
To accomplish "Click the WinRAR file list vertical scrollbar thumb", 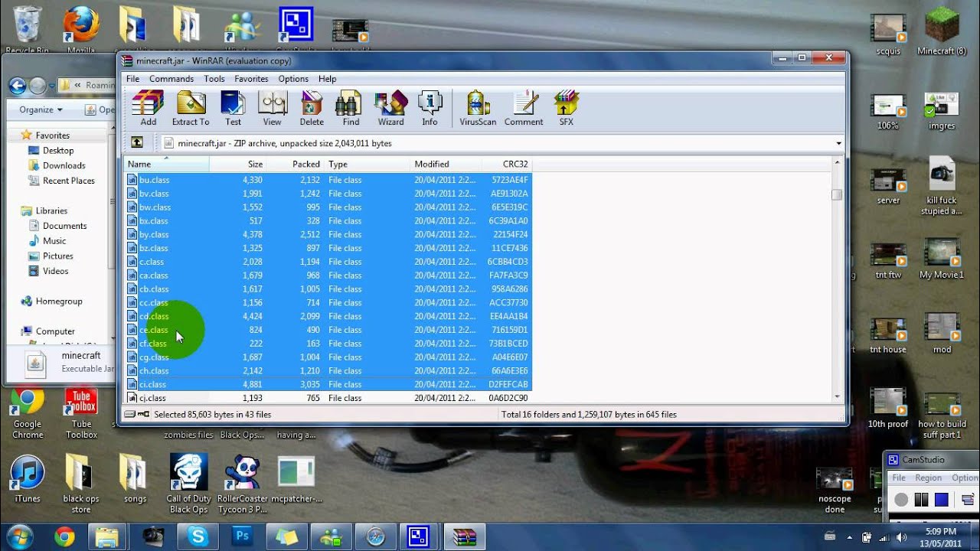I will tap(837, 194).
